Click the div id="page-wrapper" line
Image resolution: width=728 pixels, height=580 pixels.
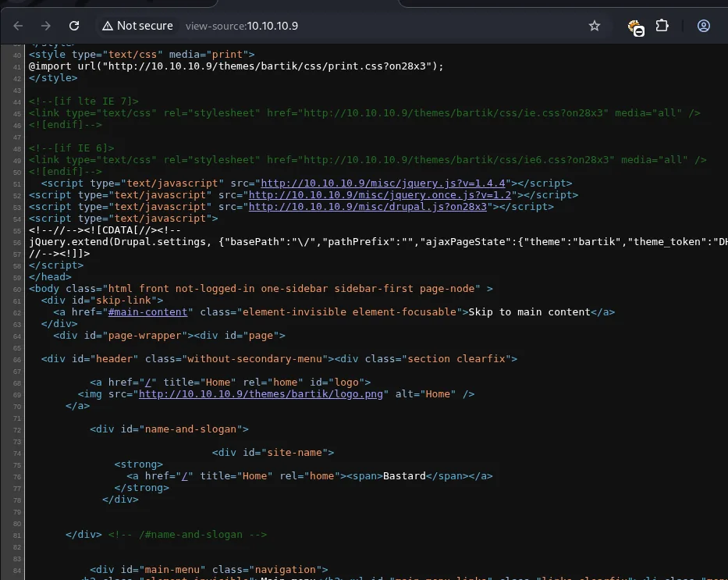[169, 336]
